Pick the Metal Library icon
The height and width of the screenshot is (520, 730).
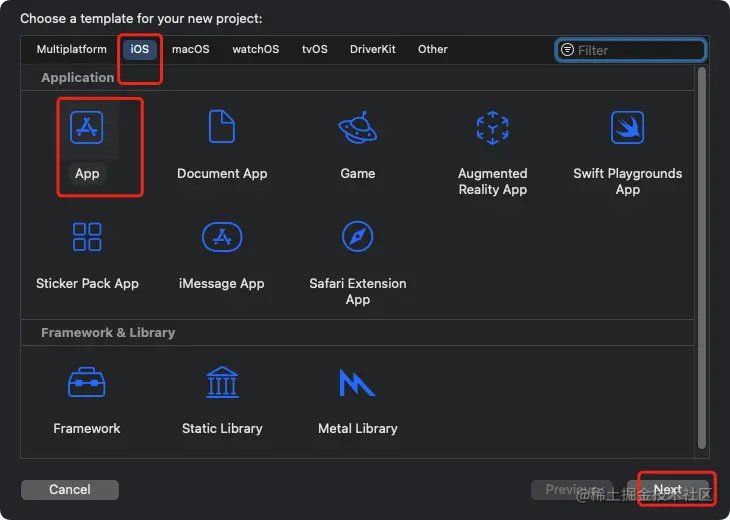(357, 383)
